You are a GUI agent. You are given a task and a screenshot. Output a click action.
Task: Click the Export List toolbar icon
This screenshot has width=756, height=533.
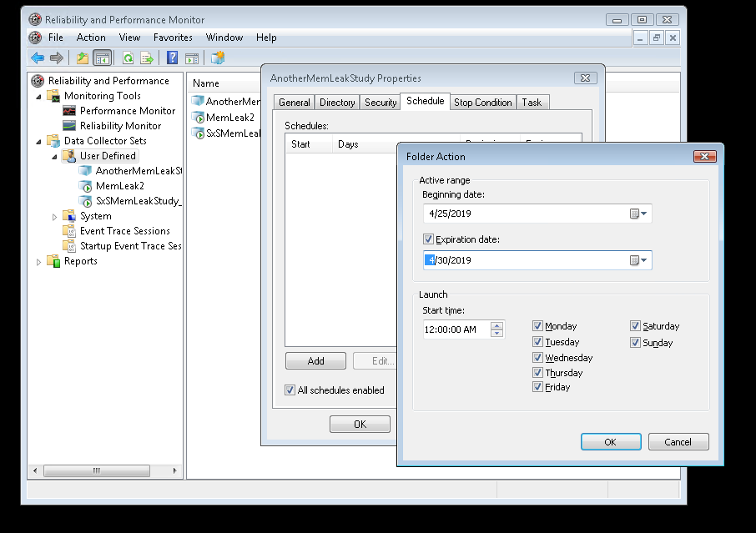point(148,57)
